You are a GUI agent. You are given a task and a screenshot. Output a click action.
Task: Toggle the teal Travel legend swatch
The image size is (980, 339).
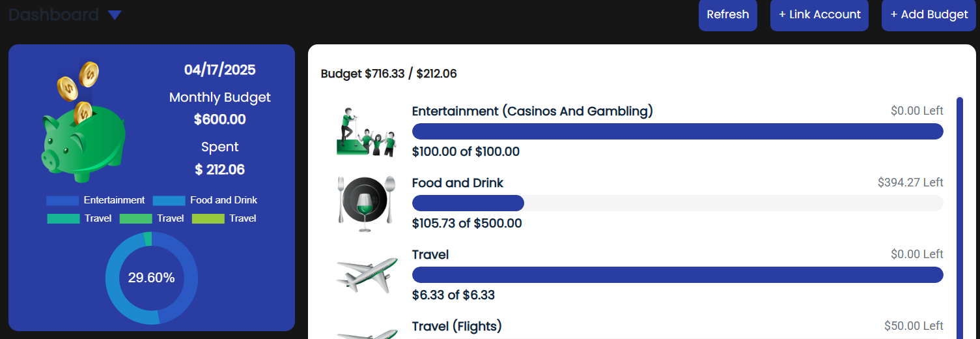point(63,218)
